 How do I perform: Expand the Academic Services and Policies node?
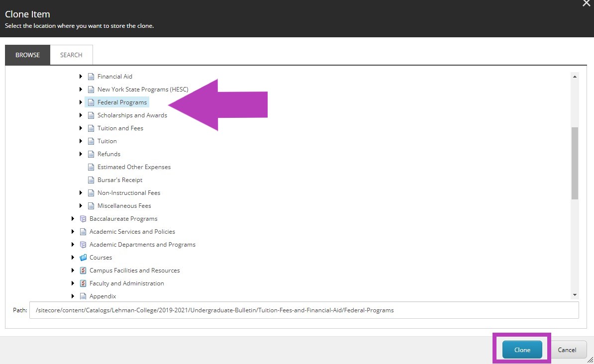click(73, 231)
